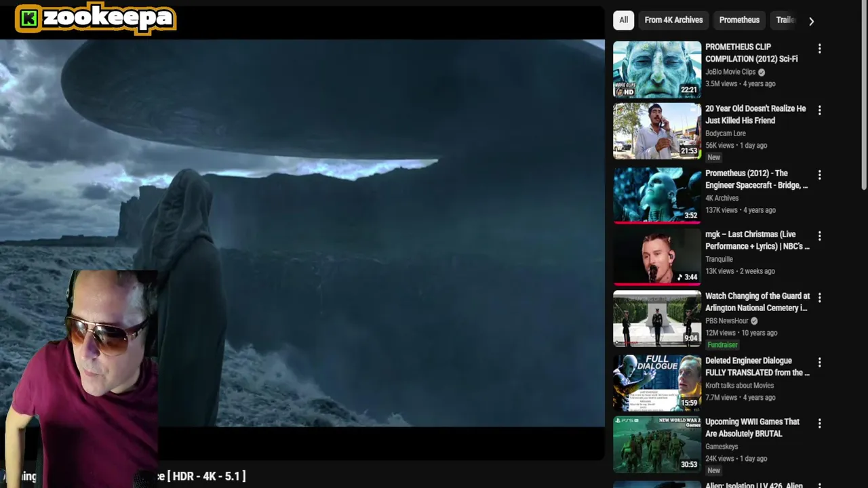Open title Prometheus (2012) - The Engineer Spacecraft

pos(756,179)
